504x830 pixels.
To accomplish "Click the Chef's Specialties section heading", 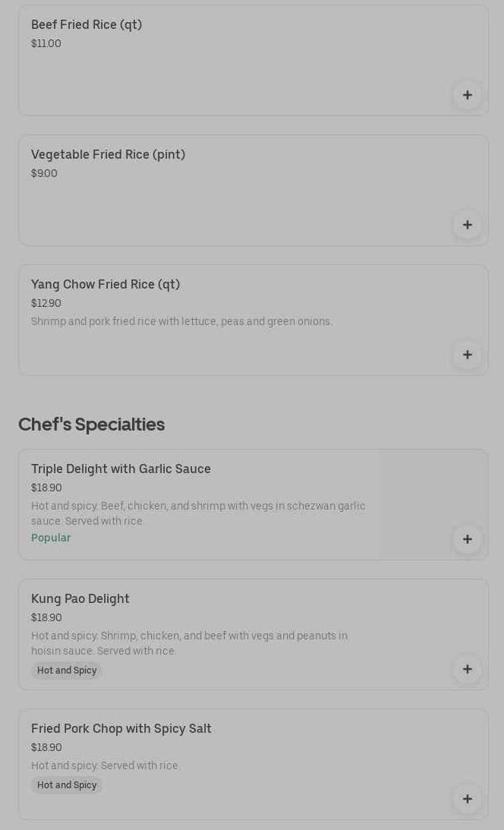I will point(91,424).
